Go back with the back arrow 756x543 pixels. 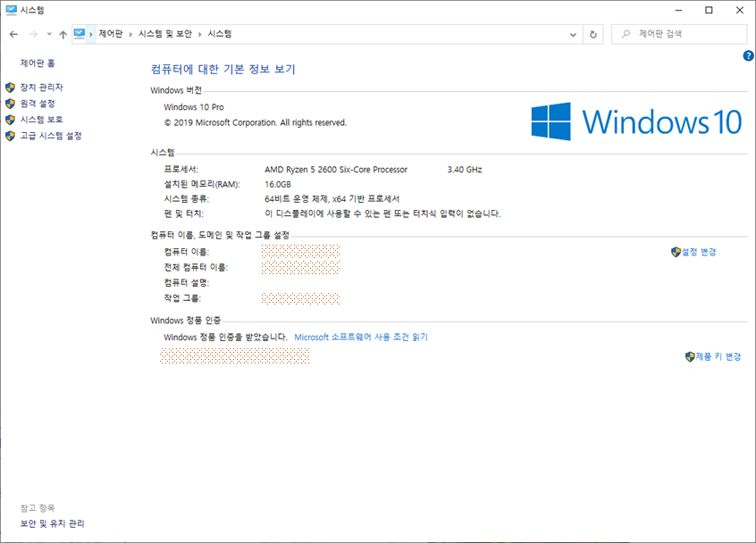(x=13, y=34)
